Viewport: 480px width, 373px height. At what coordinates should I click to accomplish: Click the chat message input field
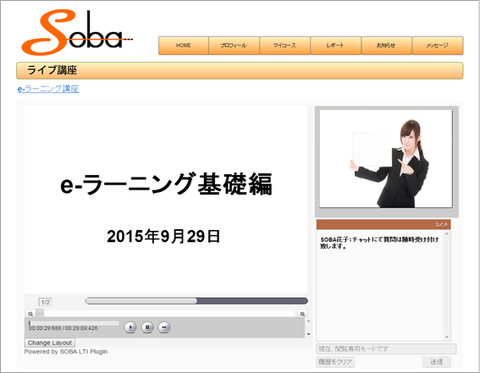[386, 349]
